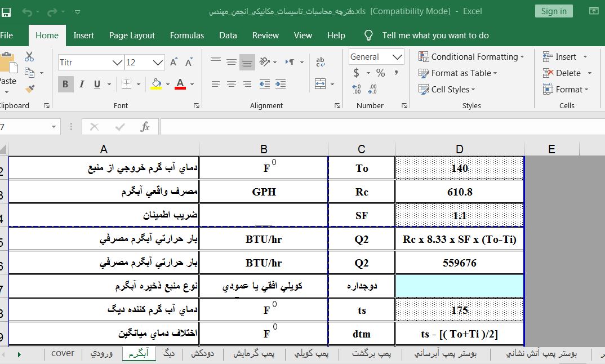The image size is (605, 364).
Task: Apply Percent Style formatting
Action: click(x=381, y=73)
